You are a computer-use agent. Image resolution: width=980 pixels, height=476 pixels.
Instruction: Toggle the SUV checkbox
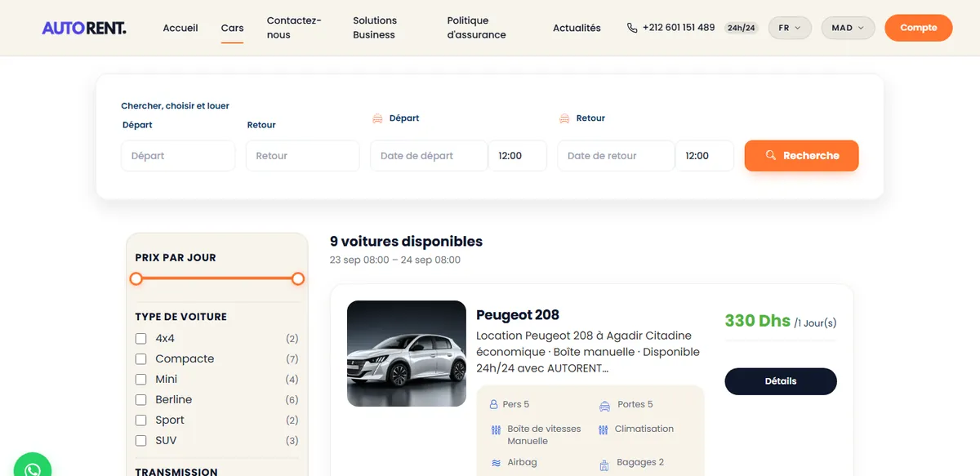click(x=140, y=440)
